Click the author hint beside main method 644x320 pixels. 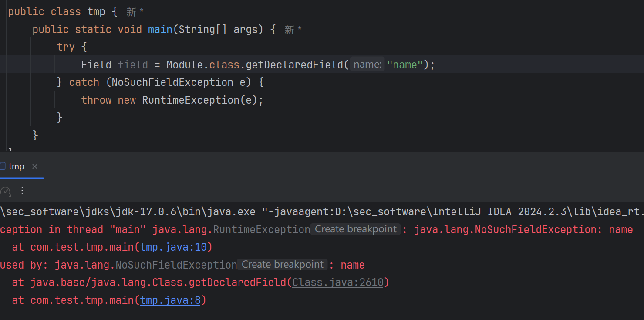coord(293,30)
